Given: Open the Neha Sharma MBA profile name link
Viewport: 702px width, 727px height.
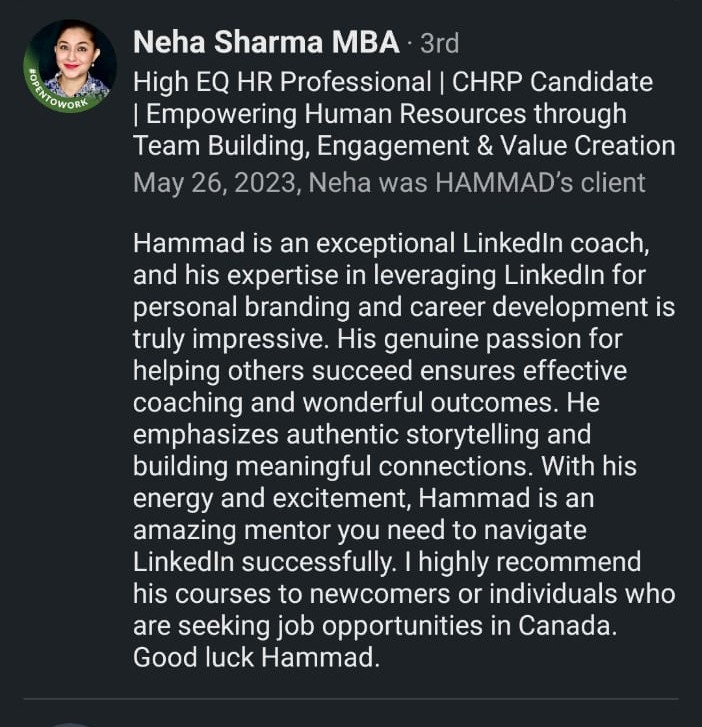Looking at the screenshot, I should tap(266, 43).
